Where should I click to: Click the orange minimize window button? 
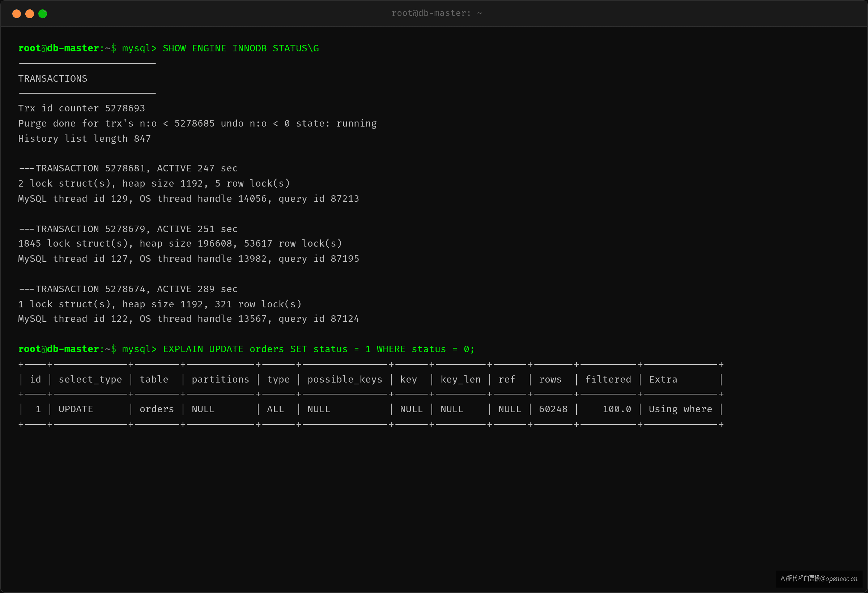pos(30,14)
